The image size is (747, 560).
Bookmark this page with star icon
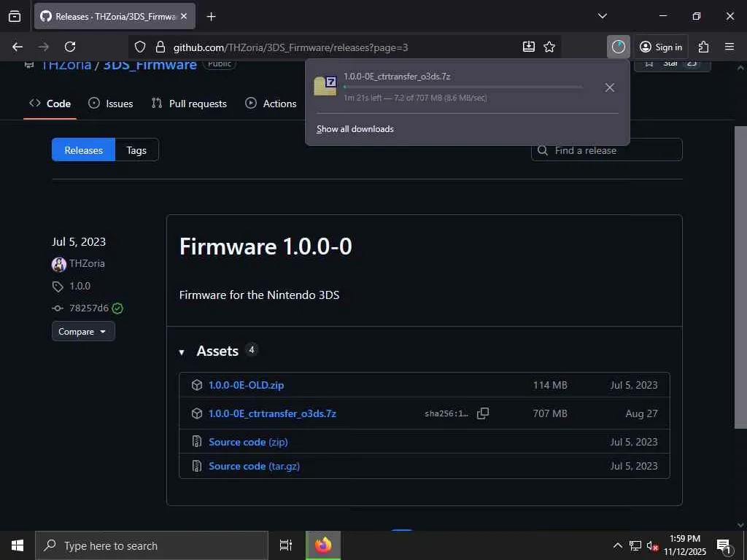coord(549,47)
